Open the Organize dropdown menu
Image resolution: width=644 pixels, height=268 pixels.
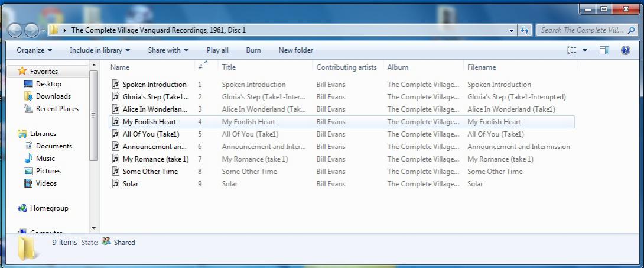click(x=34, y=50)
